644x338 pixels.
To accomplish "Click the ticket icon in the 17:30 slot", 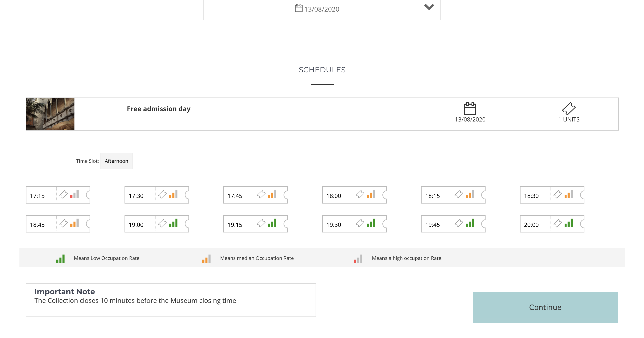I will point(162,194).
